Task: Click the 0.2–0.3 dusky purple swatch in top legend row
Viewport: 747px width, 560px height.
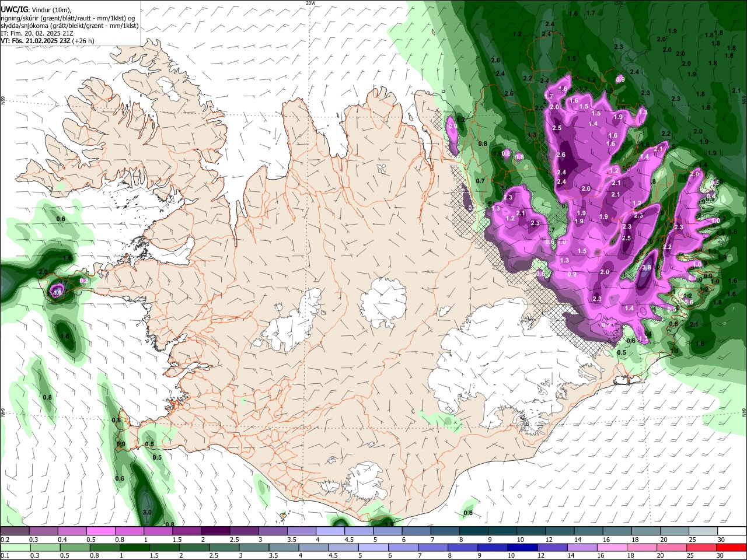Action: click(15, 531)
